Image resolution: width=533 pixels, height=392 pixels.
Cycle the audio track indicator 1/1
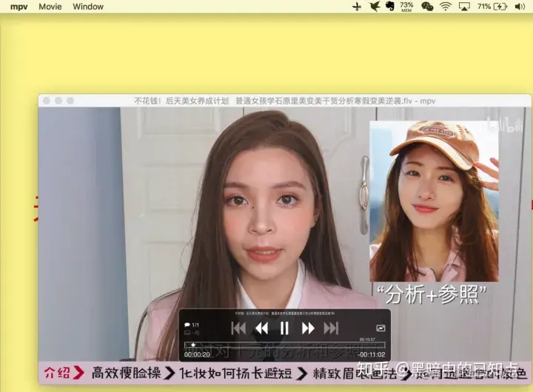coord(192,325)
